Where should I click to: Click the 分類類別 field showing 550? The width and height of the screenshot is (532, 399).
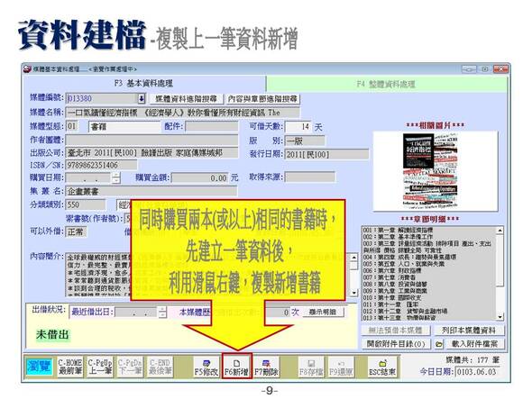[86, 204]
